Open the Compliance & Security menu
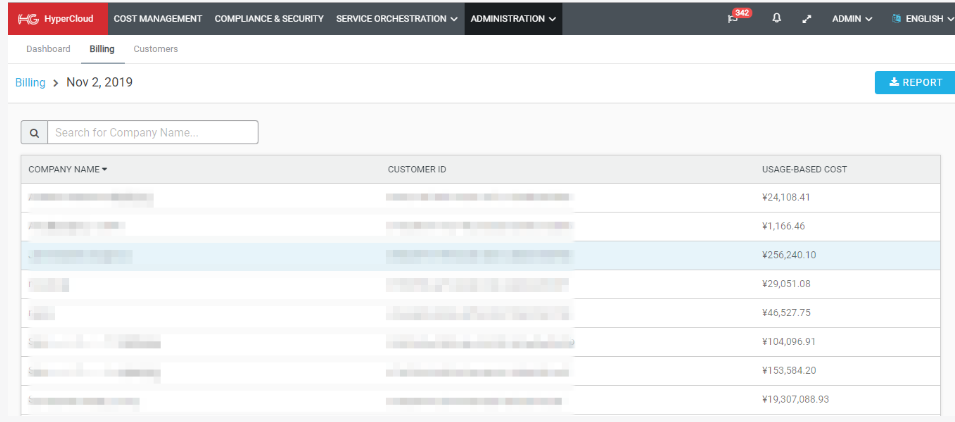Screen dimensions: 955x422 click(x=269, y=18)
